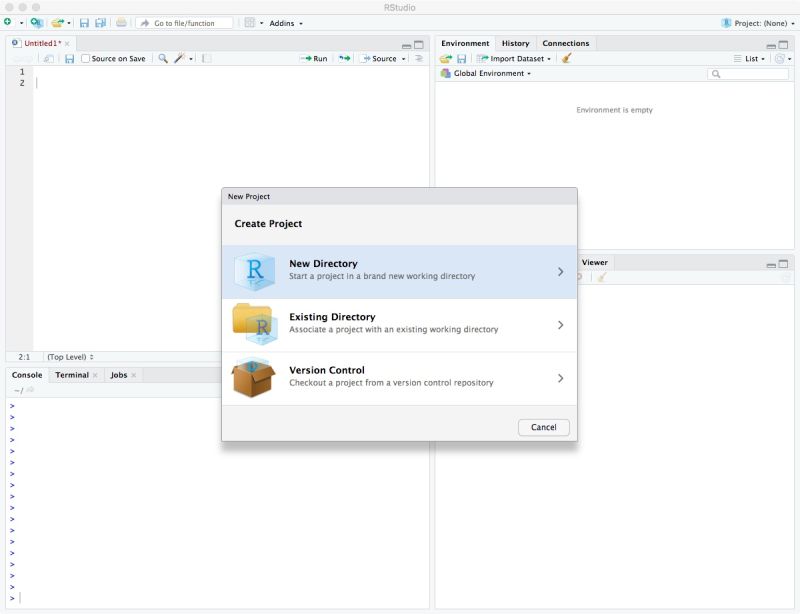Click the Save current document icon in main toolbar
The width and height of the screenshot is (800, 614).
pyautogui.click(x=84, y=23)
